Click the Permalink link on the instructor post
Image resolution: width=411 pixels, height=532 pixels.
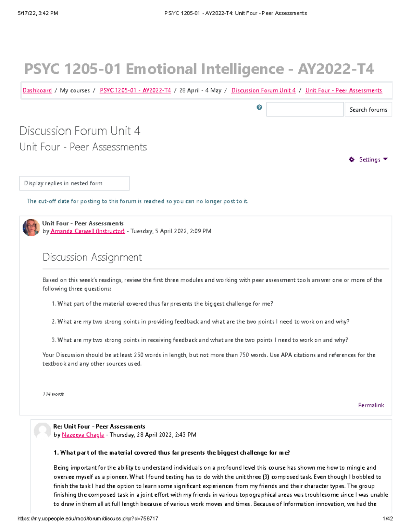click(x=371, y=405)
